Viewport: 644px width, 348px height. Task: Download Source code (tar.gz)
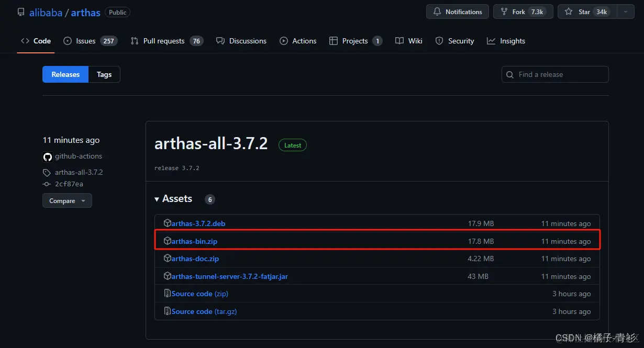[x=204, y=311]
